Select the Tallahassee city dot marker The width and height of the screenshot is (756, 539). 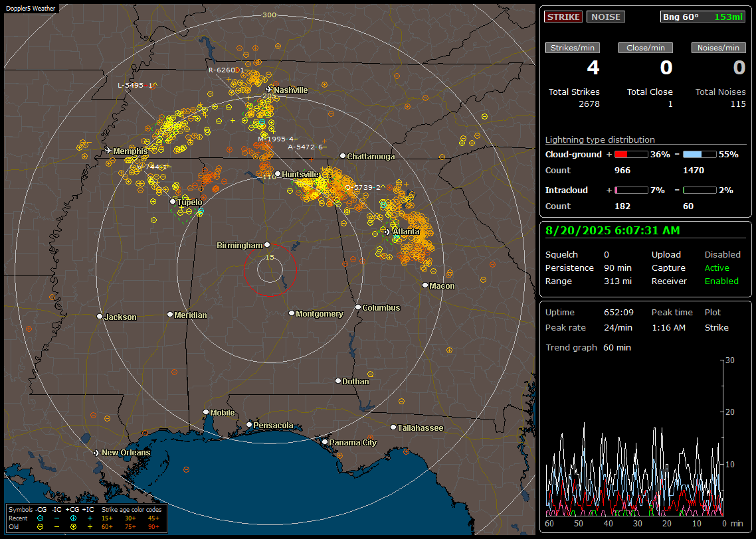tap(393, 427)
